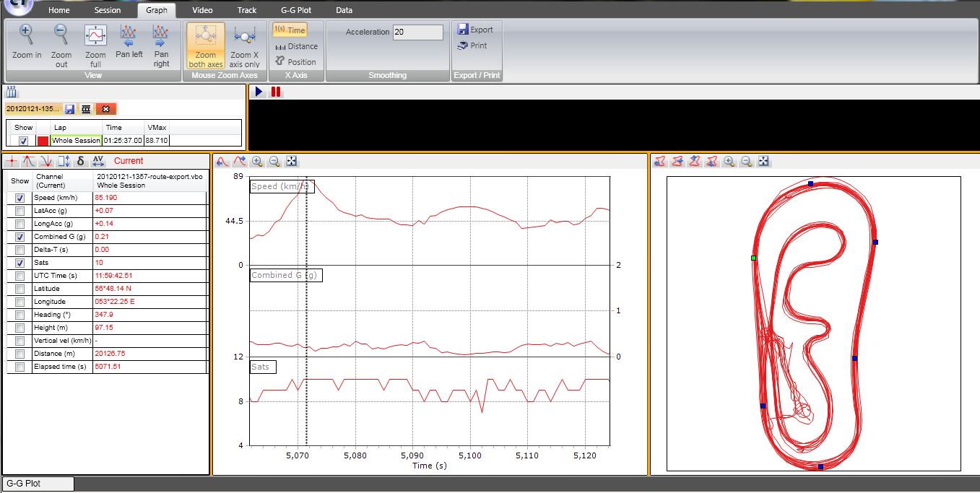Check the Latitude channel

pyautogui.click(x=20, y=289)
